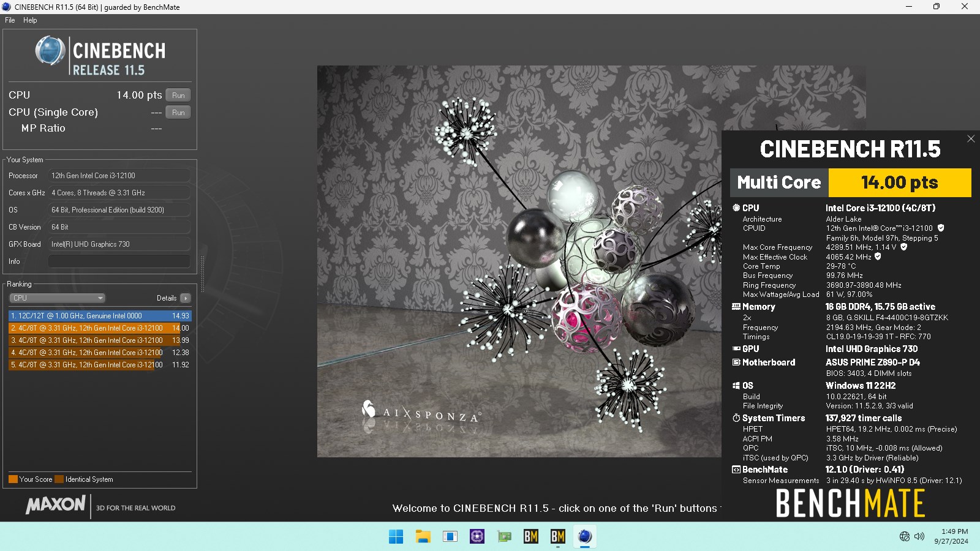Image resolution: width=980 pixels, height=551 pixels.
Task: Click the ASUS PRIME Z690-P D4 motherboard text
Action: coord(873,362)
